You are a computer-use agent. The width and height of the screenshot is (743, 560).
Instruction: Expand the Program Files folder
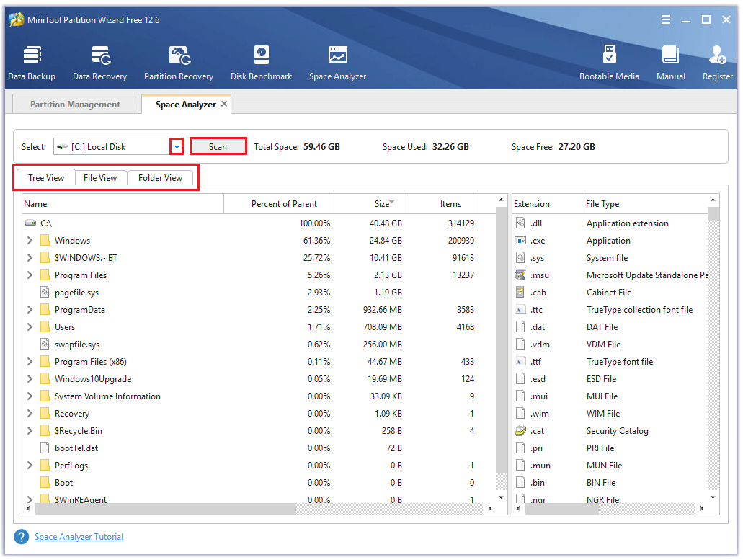(x=30, y=275)
